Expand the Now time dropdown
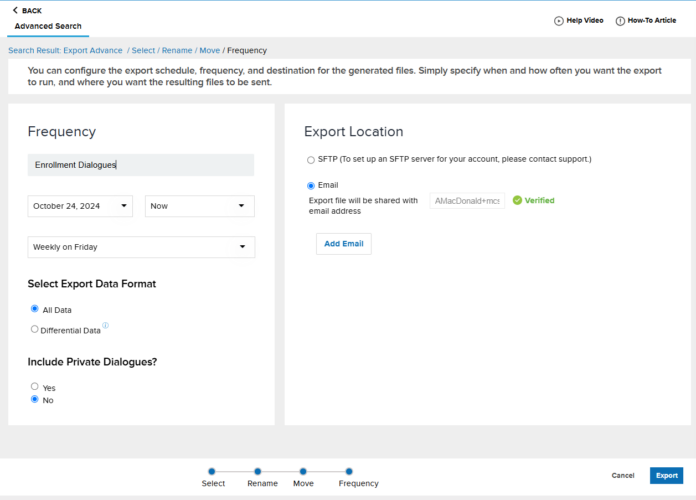Screen dimensions: 696x500 [x=199, y=206]
